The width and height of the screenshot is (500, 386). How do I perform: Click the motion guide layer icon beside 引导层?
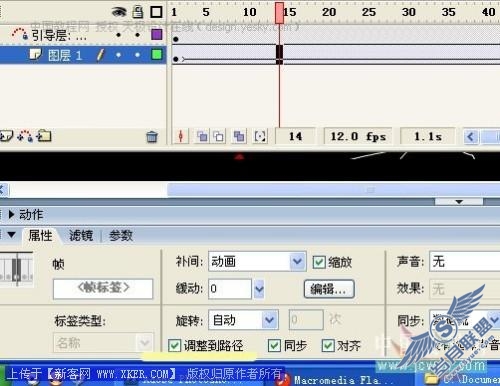click(19, 34)
